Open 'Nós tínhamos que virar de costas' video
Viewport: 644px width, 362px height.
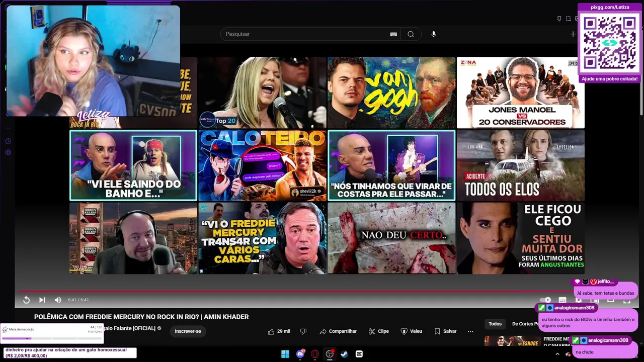tap(391, 165)
